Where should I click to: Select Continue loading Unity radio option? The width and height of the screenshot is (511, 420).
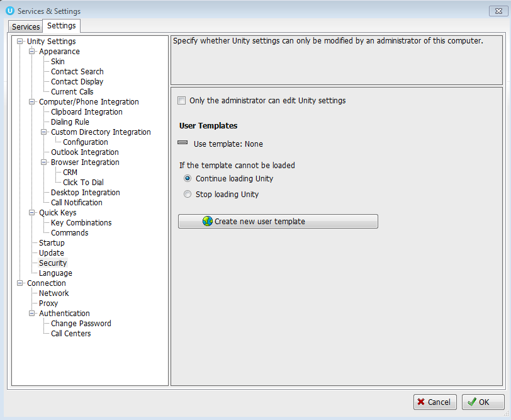click(188, 179)
